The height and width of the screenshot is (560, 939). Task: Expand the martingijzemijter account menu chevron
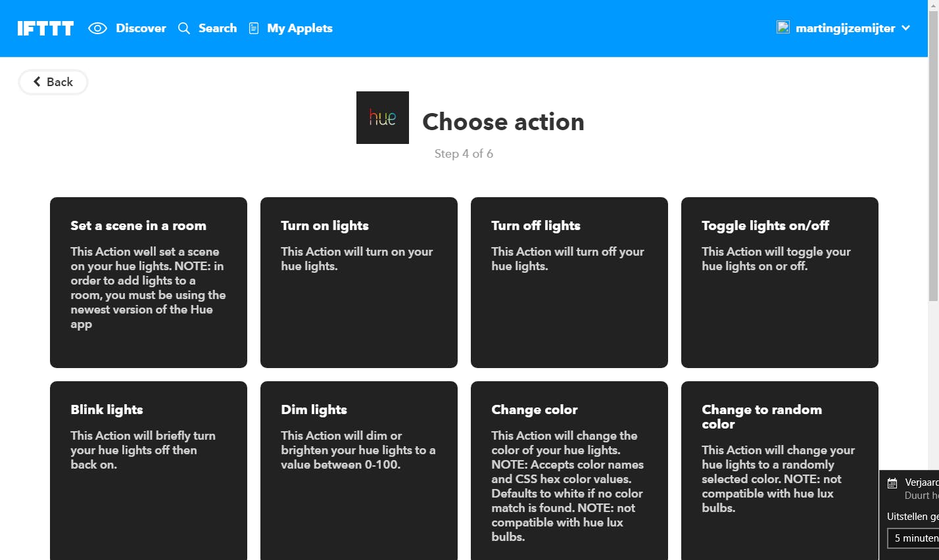[906, 28]
